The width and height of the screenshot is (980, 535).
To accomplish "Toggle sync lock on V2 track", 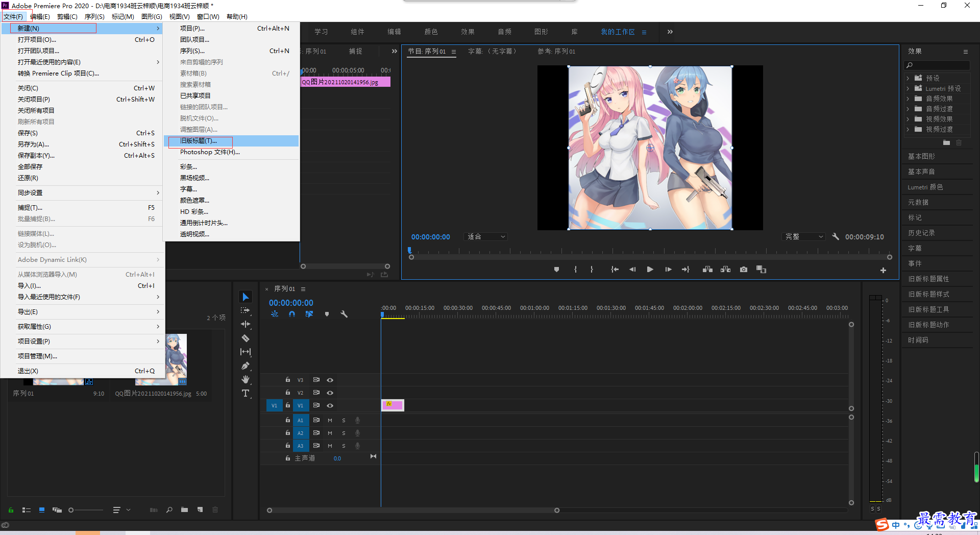I will click(316, 393).
